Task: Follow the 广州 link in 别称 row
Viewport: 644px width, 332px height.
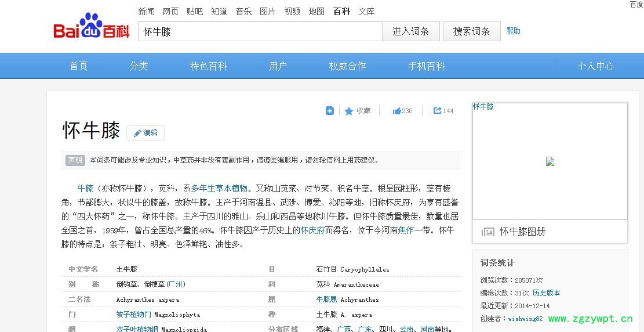Action: (176, 284)
